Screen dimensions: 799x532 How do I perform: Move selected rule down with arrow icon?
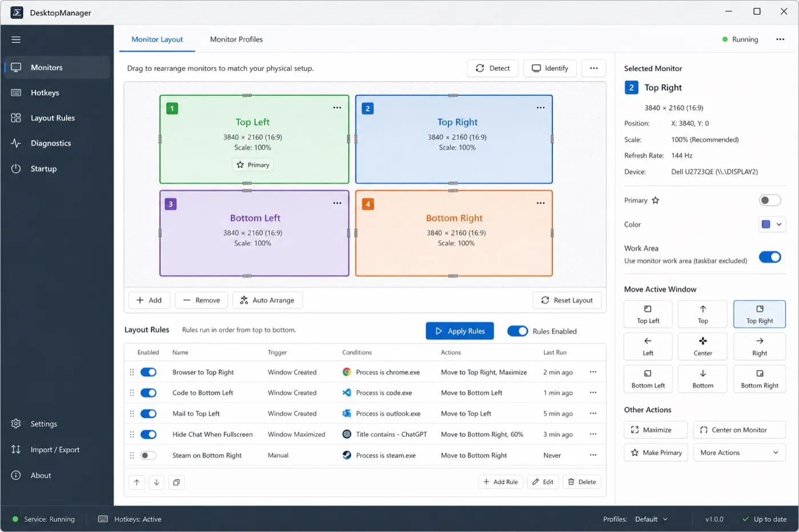pyautogui.click(x=156, y=482)
